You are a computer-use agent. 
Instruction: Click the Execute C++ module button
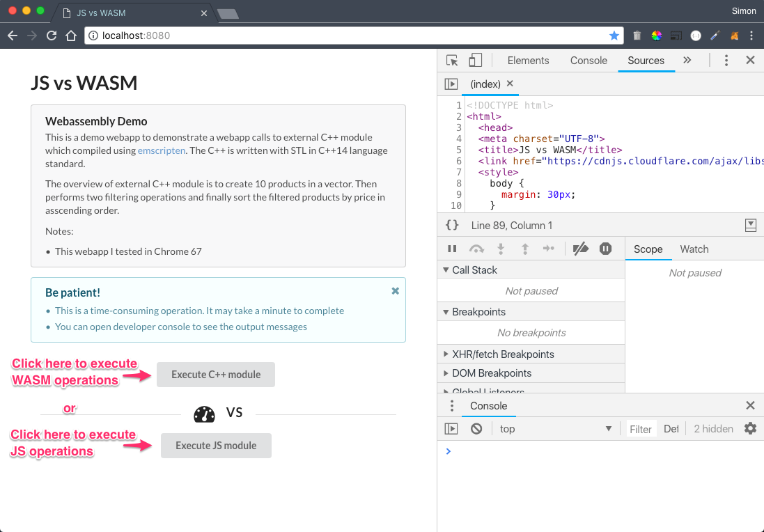click(216, 374)
